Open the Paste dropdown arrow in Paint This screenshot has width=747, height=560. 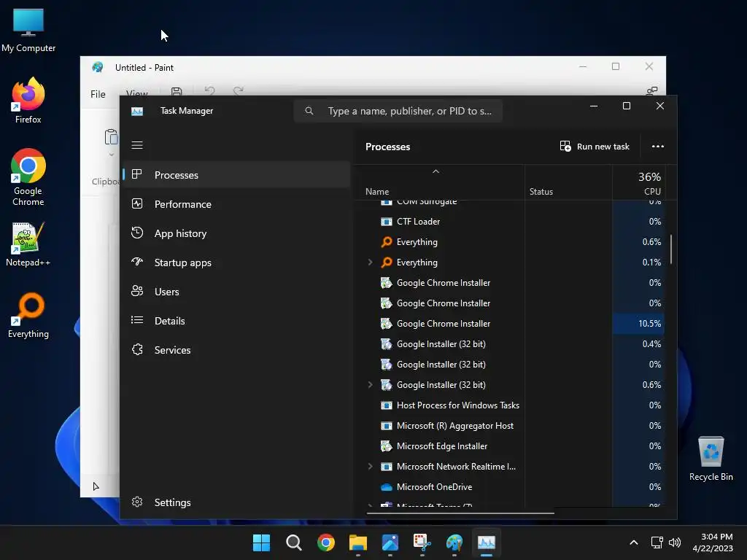coord(112,155)
